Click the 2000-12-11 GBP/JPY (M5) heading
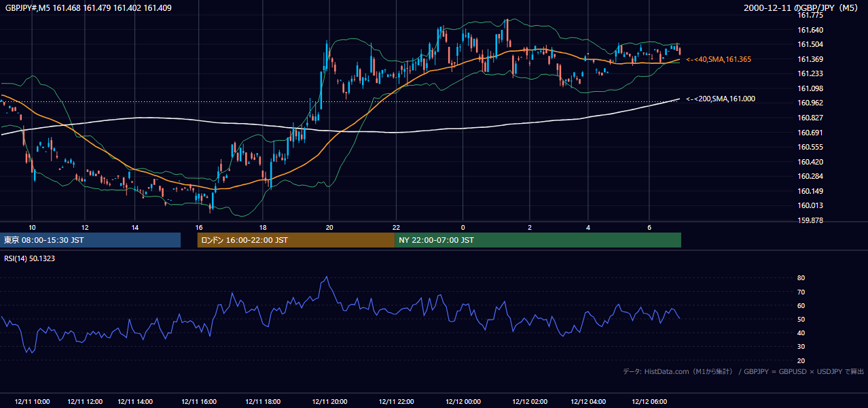868x408 pixels. click(802, 8)
